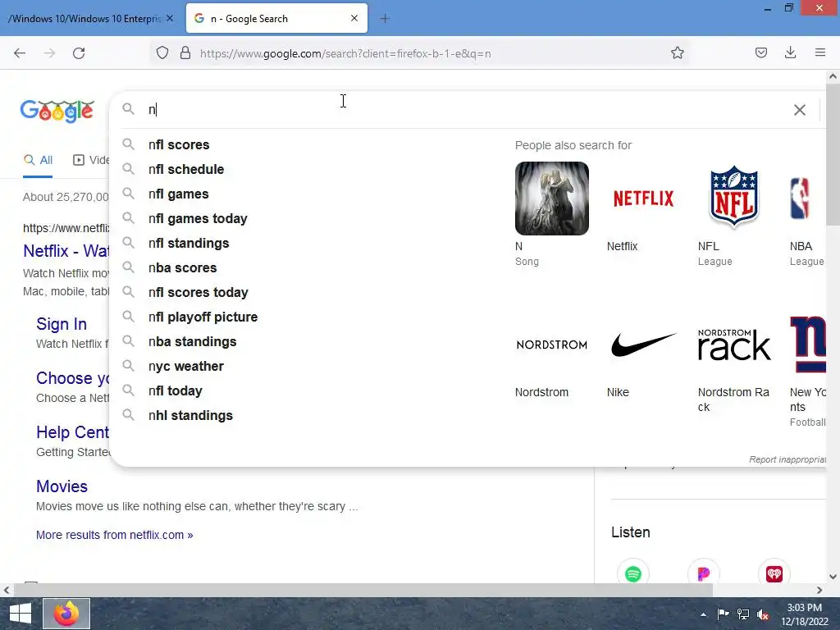The height and width of the screenshot is (630, 840).
Task: Open the Windows Start menu
Action: coord(21,614)
